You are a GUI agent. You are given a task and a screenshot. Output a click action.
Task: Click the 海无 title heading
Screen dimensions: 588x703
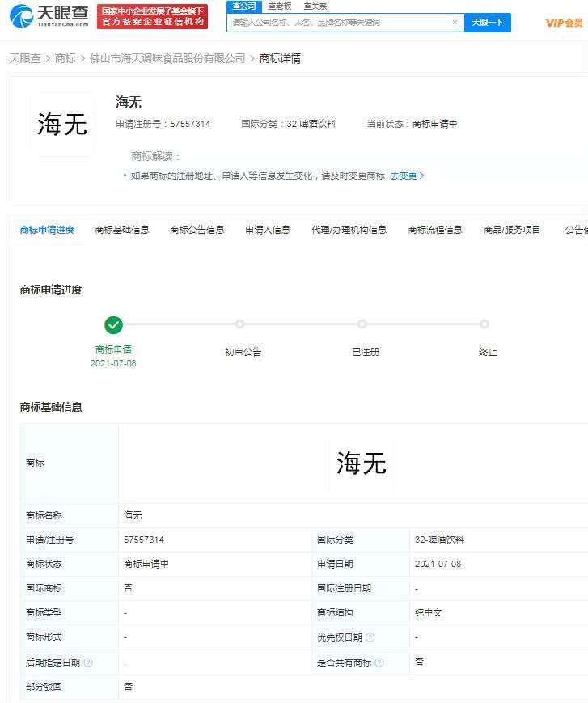tap(129, 102)
